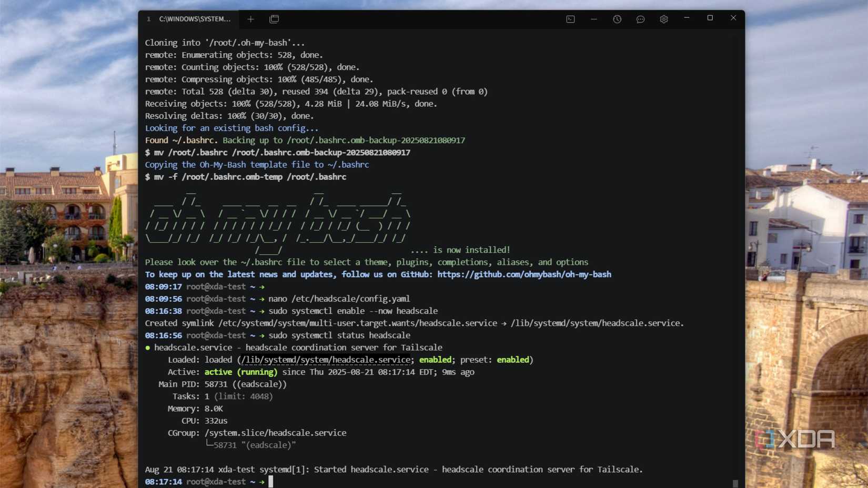The width and height of the screenshot is (868, 488).
Task: Click the horizontal dash icon beside the clock
Action: (594, 19)
